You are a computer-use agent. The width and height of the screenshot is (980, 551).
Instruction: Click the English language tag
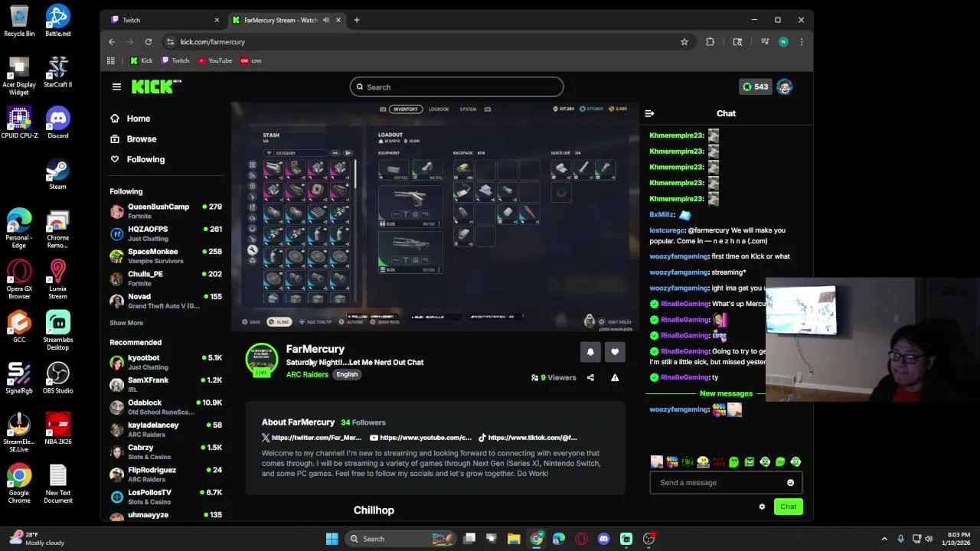click(x=347, y=375)
